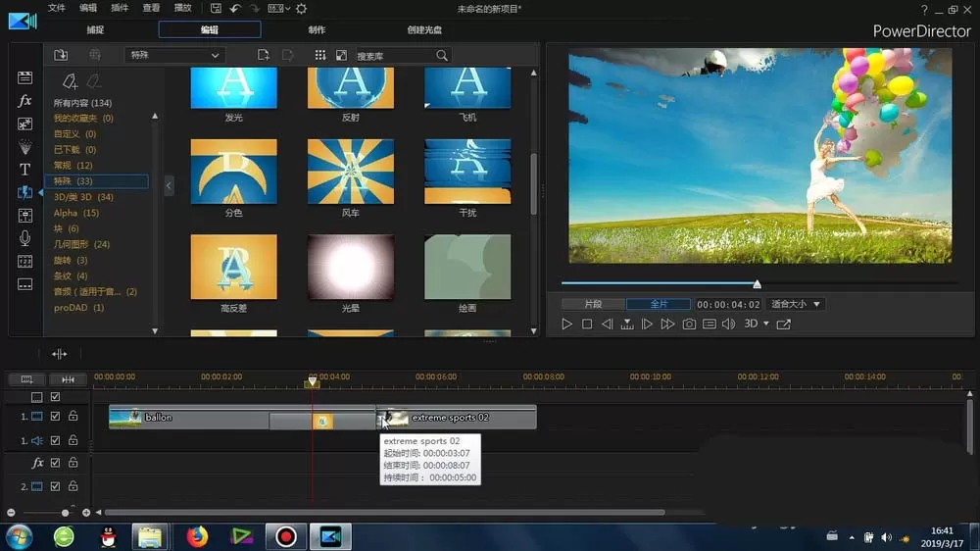Click the search magnifier icon in library
Screen dimensions: 980x551
[x=442, y=56]
